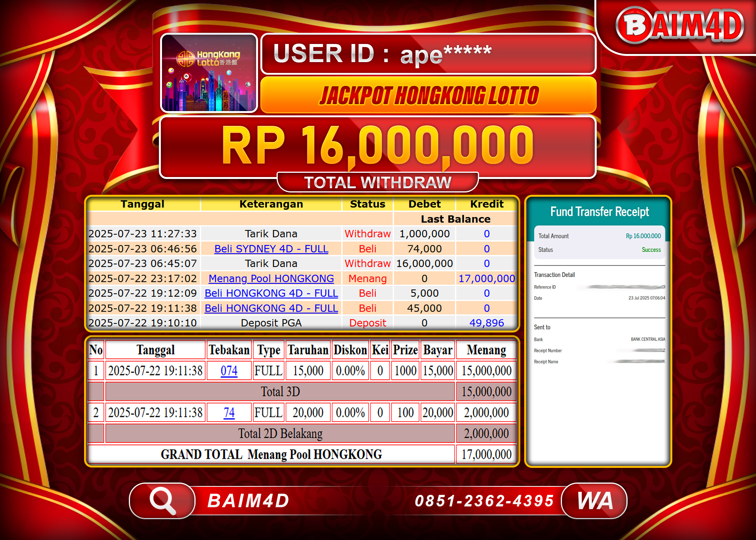Open WhatsApp via the WA icon
Screen dimensions: 756x540
[x=592, y=500]
